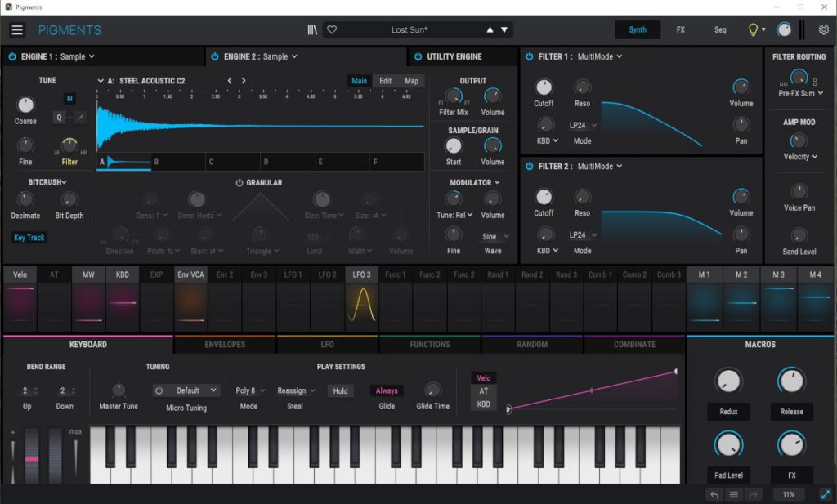Click the Glide Time knob

point(433,390)
